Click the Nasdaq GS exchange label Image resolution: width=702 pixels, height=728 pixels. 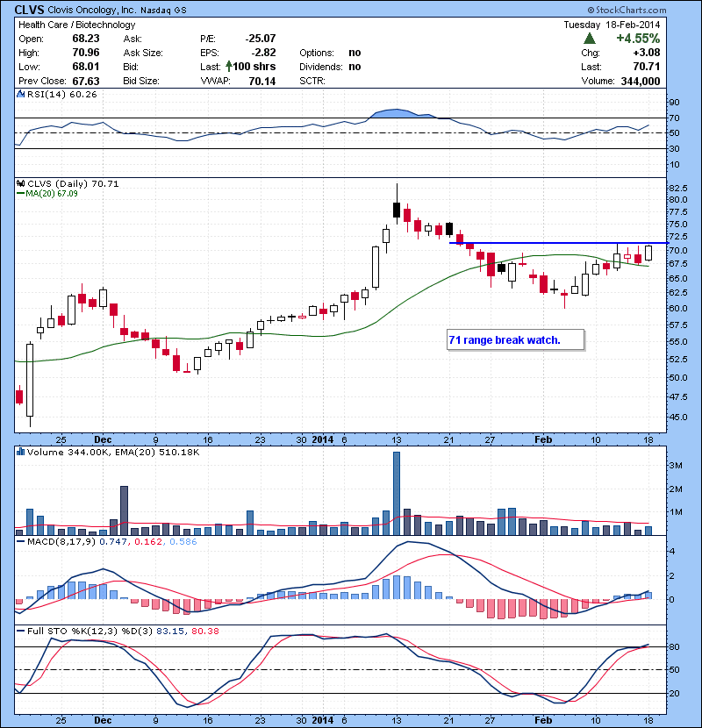(163, 11)
